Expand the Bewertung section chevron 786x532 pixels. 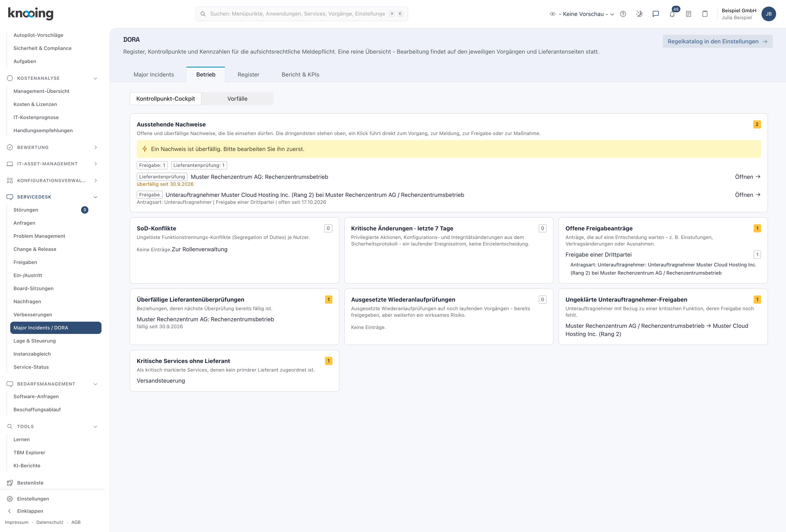pyautogui.click(x=95, y=147)
